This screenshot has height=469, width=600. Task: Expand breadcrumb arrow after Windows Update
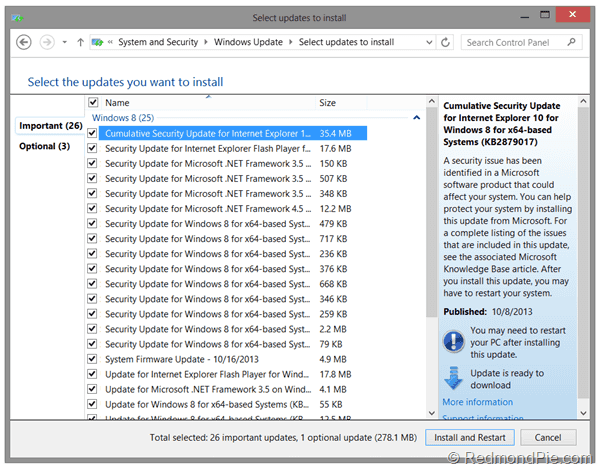[290, 42]
